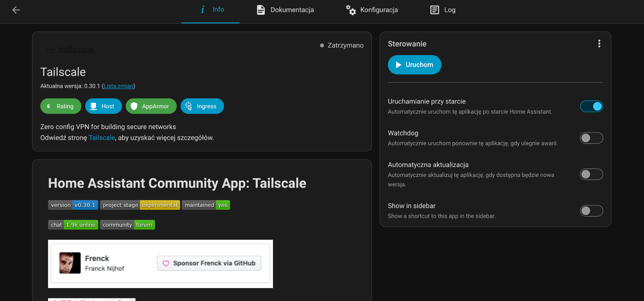The width and height of the screenshot is (644, 301).
Task: Click the heart icon on sponsor button
Action: (166, 263)
